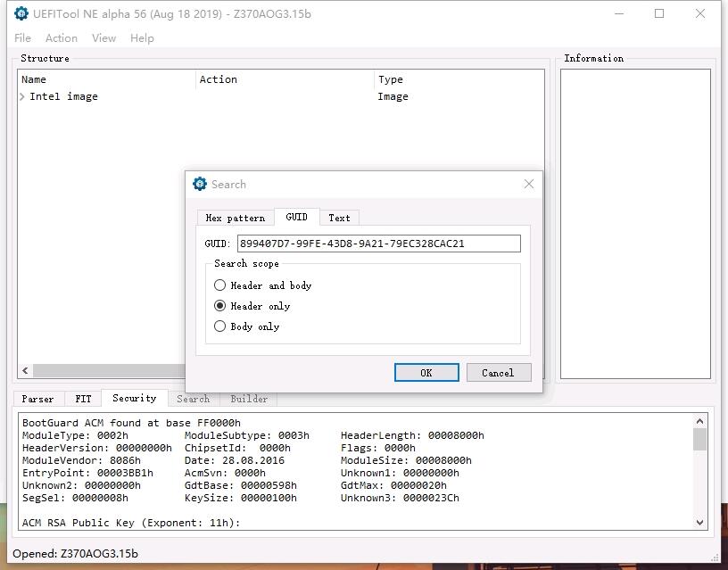Image resolution: width=728 pixels, height=570 pixels.
Task: Open the View menu
Action: [x=104, y=38]
